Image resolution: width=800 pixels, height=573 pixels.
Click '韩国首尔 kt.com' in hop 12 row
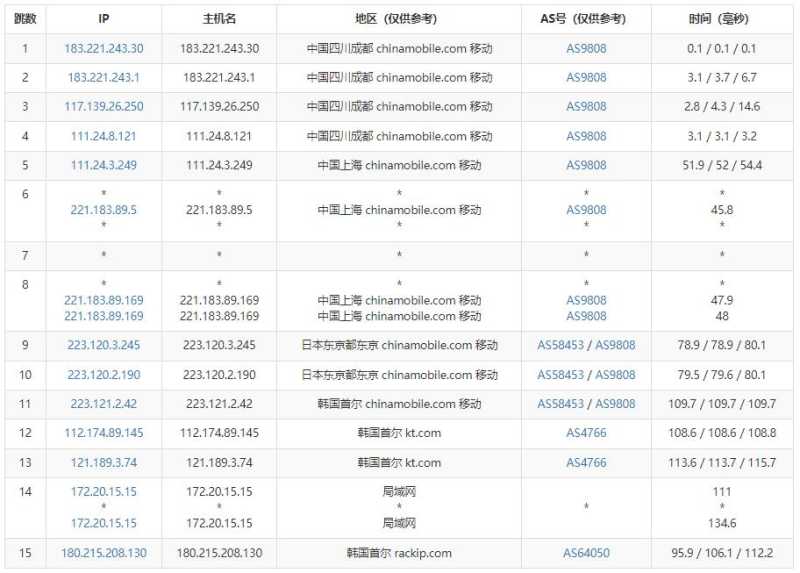[399, 433]
